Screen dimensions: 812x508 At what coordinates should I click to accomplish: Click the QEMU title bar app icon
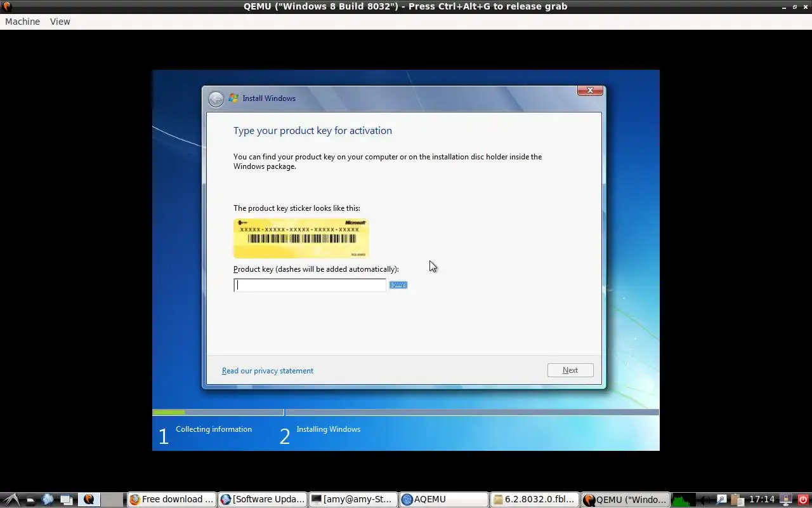7,6
